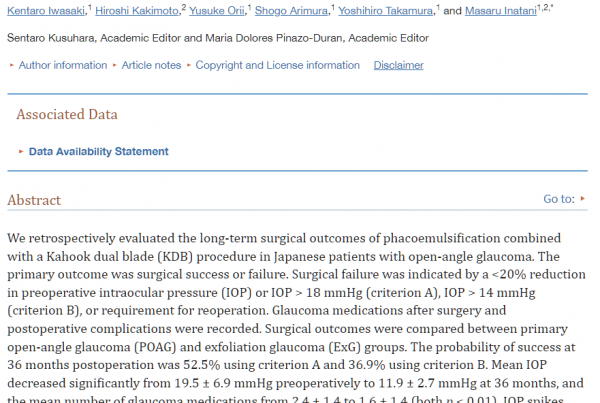Select author Yoshihiro Takamura
Image resolution: width=600 pixels, height=403 pixels.
[386, 11]
